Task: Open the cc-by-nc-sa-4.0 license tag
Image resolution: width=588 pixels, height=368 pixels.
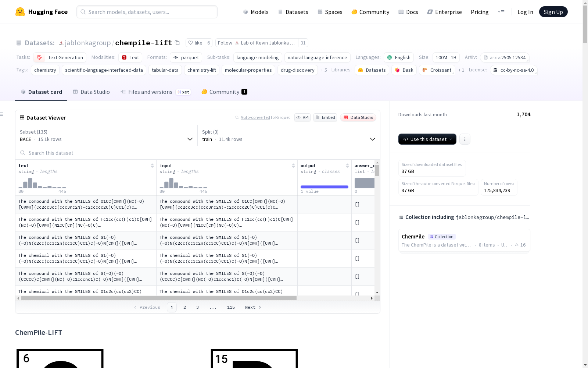Action: click(x=514, y=70)
